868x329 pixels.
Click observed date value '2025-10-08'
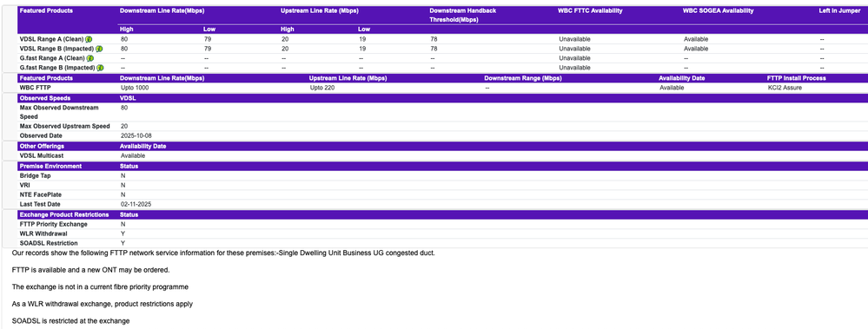point(136,136)
